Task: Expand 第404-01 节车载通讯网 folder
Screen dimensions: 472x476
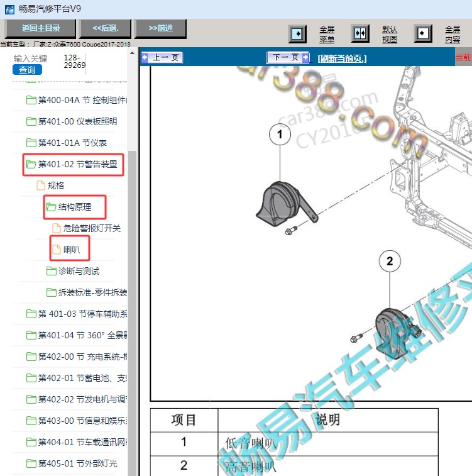Action: [77, 442]
